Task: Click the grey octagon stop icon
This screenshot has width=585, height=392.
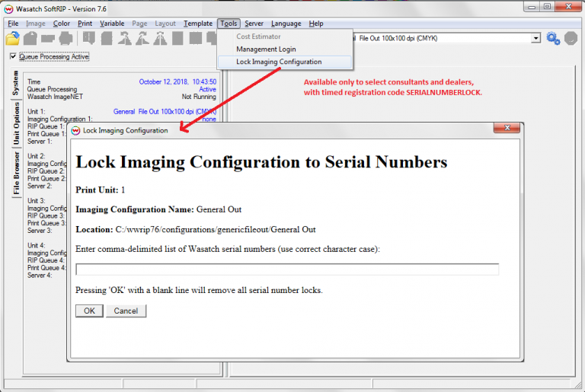Action: (x=571, y=38)
